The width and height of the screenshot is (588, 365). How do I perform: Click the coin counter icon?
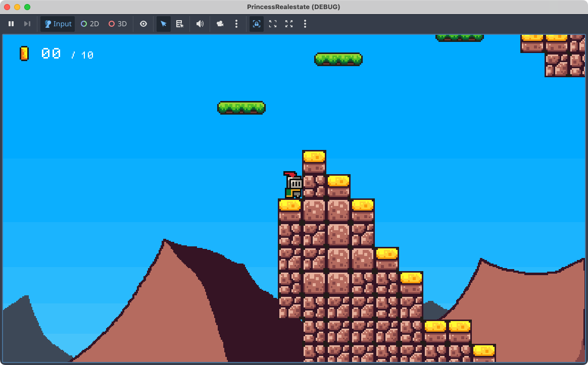24,54
